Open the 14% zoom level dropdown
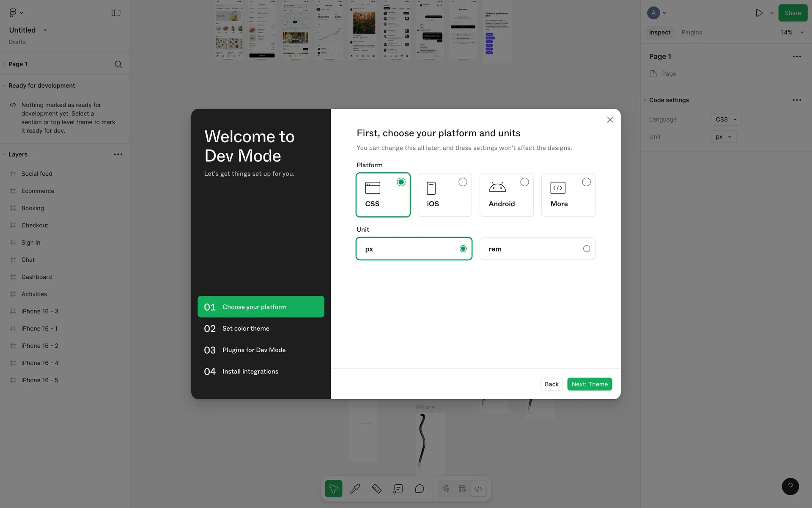This screenshot has height=508, width=812. pyautogui.click(x=792, y=32)
